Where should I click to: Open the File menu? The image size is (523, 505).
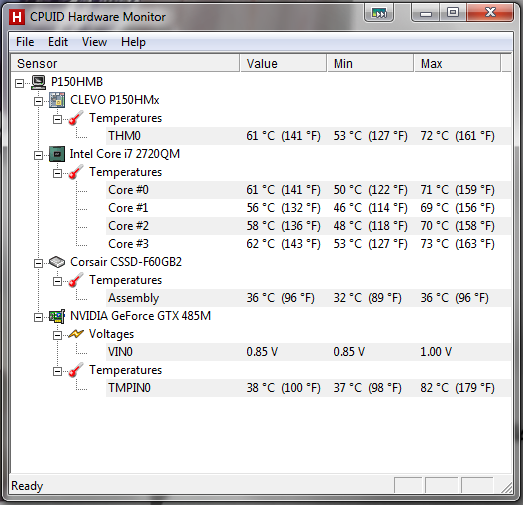25,42
